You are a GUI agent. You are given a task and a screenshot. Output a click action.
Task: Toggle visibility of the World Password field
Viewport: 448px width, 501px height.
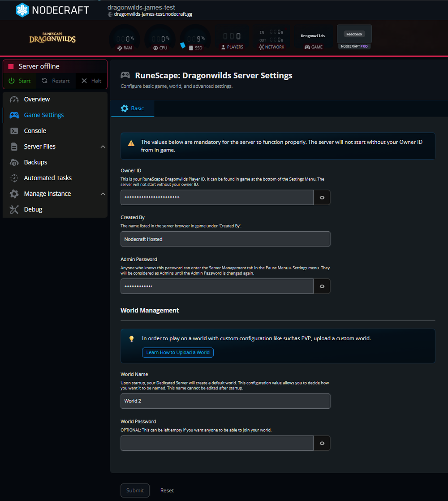click(x=322, y=443)
